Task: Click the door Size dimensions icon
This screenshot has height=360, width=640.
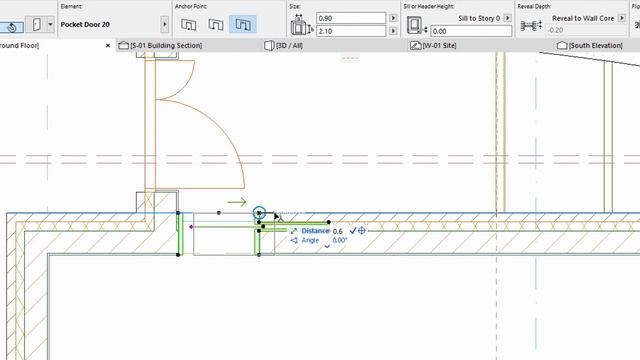Action: 301,25
